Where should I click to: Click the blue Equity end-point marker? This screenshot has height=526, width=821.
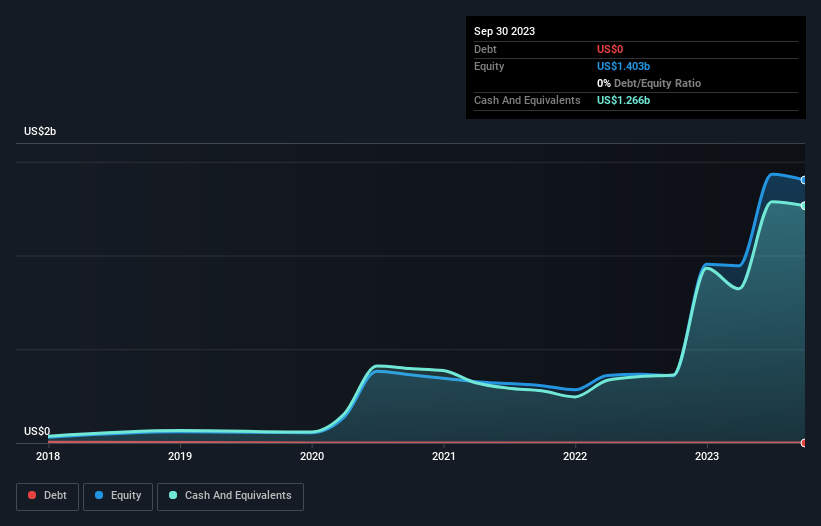tap(804, 180)
